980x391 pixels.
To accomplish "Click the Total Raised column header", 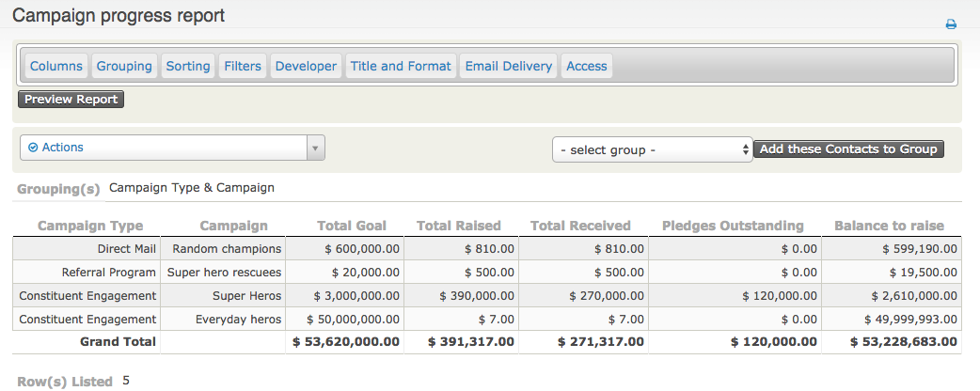I will [459, 226].
